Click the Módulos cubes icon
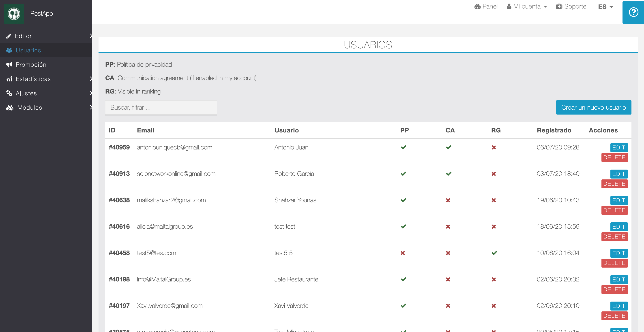 pos(10,108)
